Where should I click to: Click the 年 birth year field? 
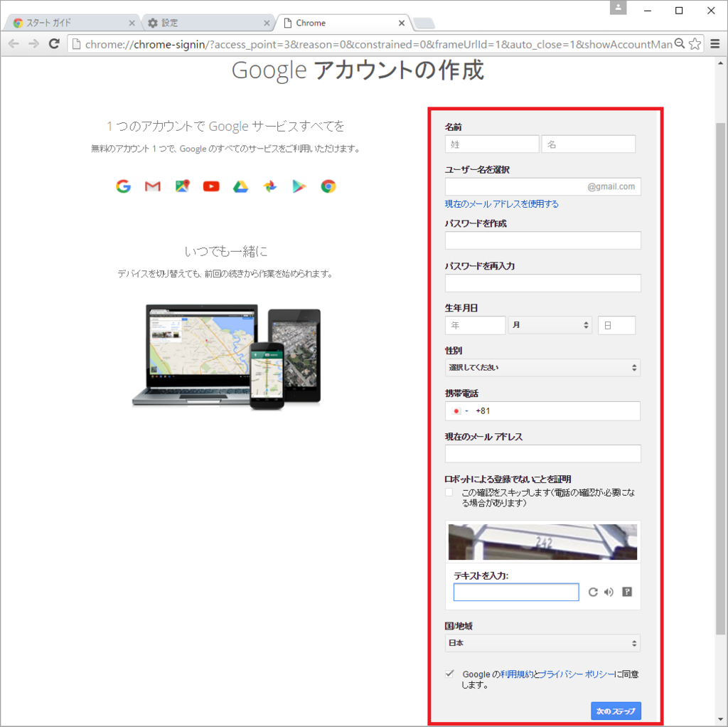(x=475, y=325)
